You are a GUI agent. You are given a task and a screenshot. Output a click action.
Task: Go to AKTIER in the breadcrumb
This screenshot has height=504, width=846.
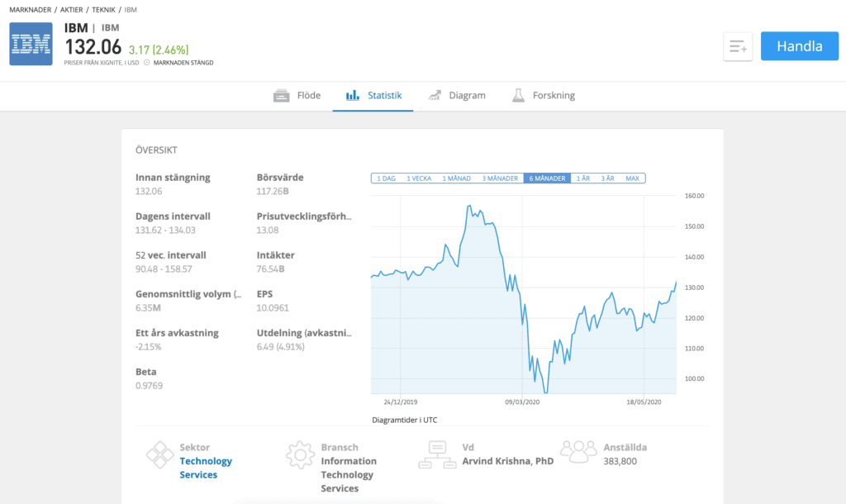click(71, 10)
